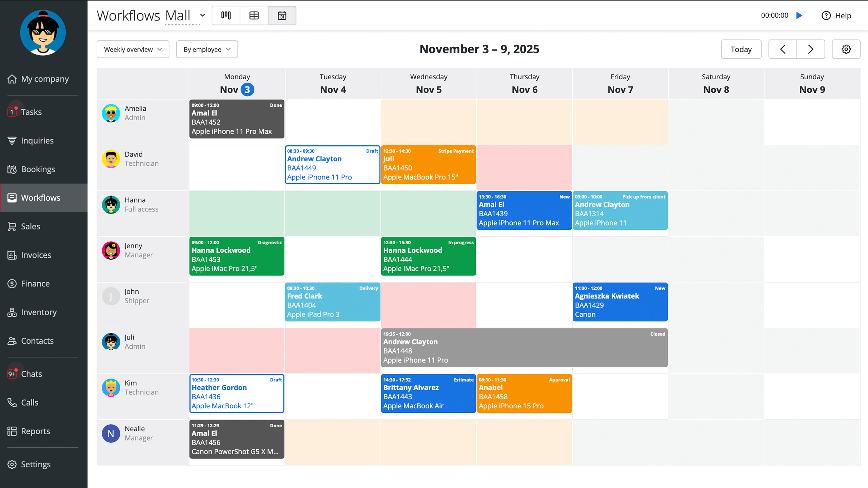Click the Today button
This screenshot has height=488, width=868.
[x=741, y=49]
